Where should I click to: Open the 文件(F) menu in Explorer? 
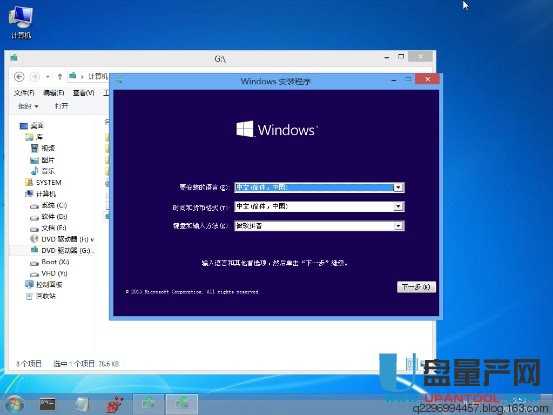[24, 93]
